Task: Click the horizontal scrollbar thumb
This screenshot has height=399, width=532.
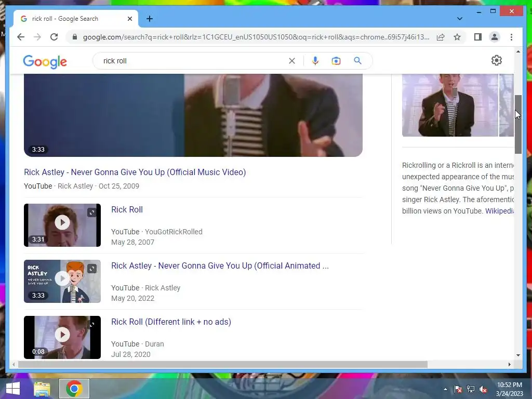Action: (222, 364)
